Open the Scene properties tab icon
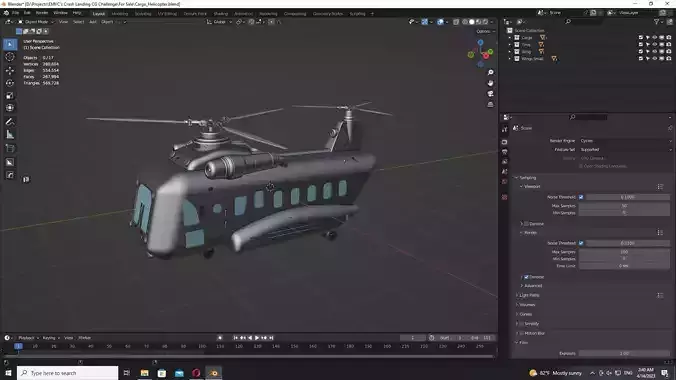676x380 pixels. click(x=504, y=172)
